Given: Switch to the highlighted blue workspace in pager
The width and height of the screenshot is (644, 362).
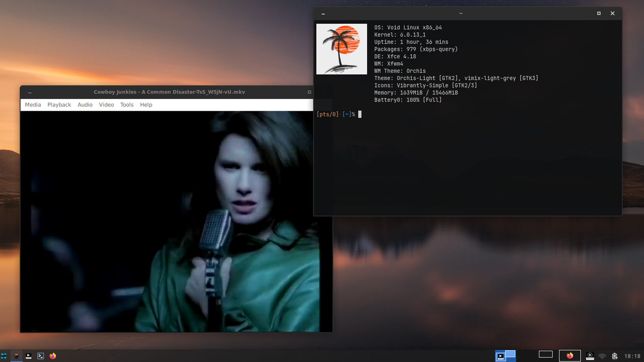Looking at the screenshot, I should (x=506, y=356).
